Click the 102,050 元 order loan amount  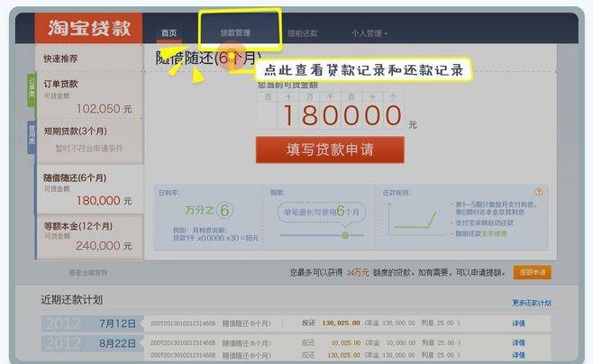coord(104,109)
